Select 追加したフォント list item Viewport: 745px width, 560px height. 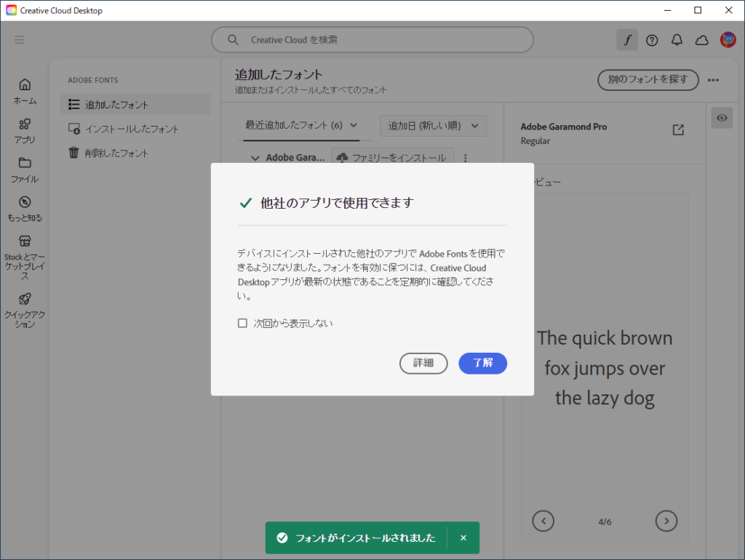135,105
